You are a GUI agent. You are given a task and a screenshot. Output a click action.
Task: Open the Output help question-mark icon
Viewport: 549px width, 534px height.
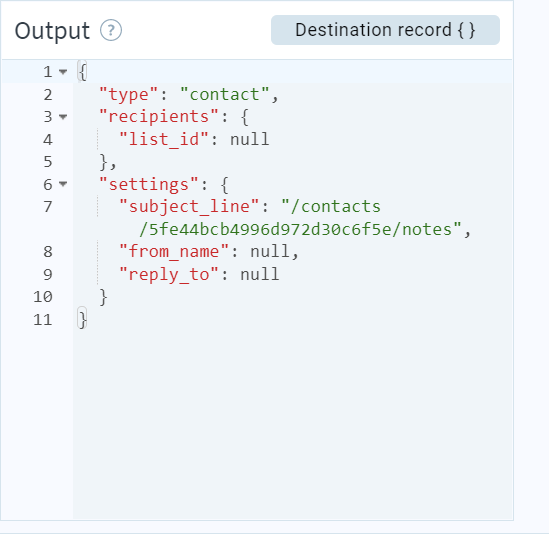(111, 30)
